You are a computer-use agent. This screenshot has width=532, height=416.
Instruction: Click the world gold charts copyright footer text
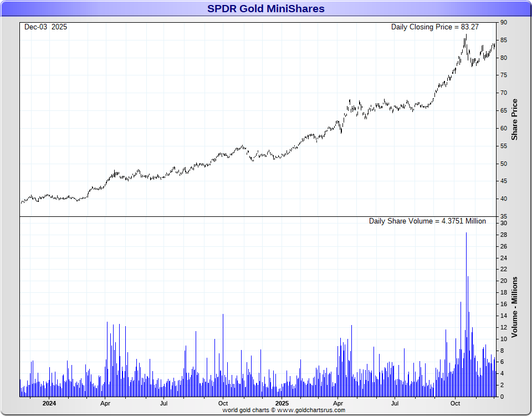(284, 410)
